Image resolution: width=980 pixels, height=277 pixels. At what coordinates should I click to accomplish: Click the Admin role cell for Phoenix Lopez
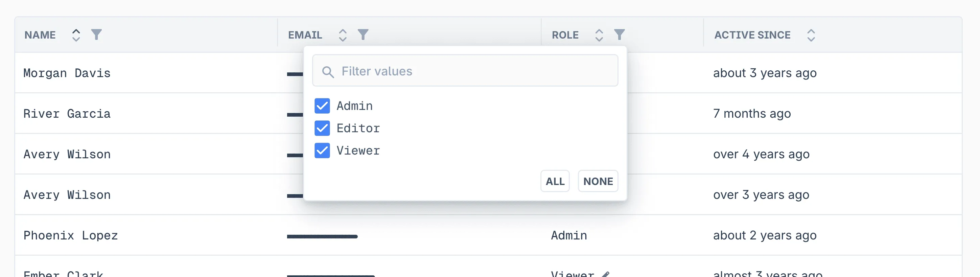[x=569, y=235]
